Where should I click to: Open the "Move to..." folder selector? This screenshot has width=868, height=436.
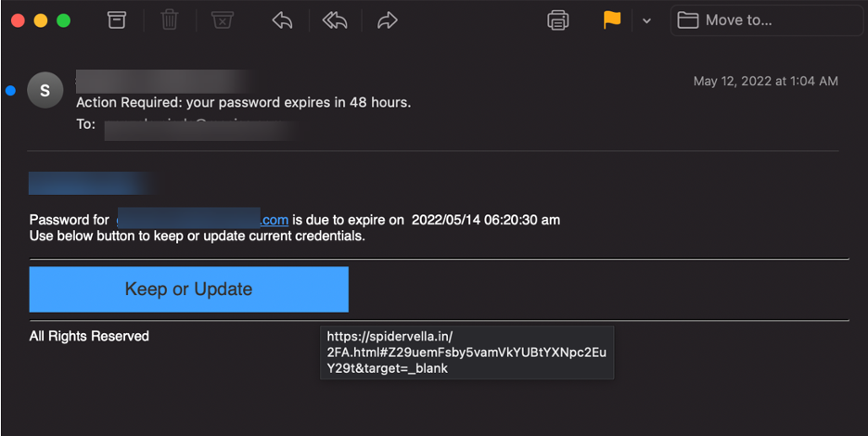tap(762, 20)
